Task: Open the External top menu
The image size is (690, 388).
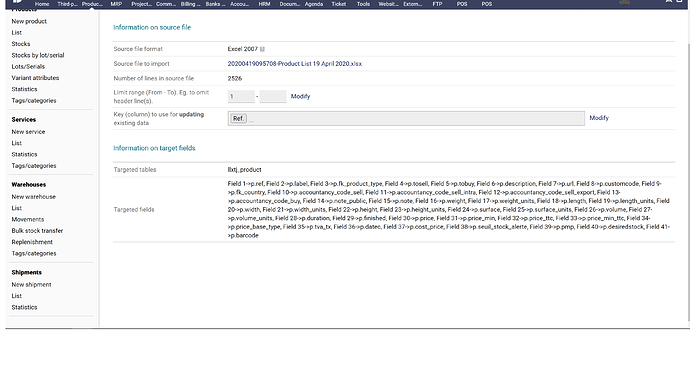Action: (x=412, y=4)
